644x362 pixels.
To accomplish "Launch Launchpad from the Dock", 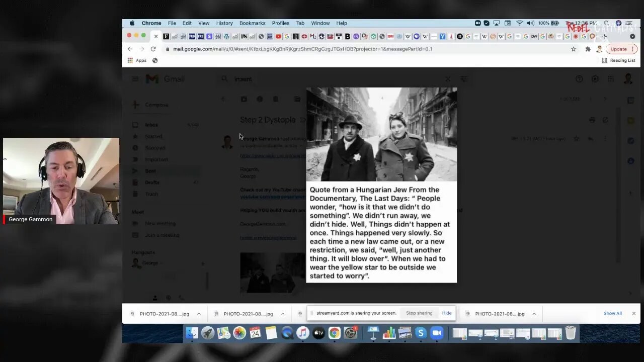I will point(208,333).
